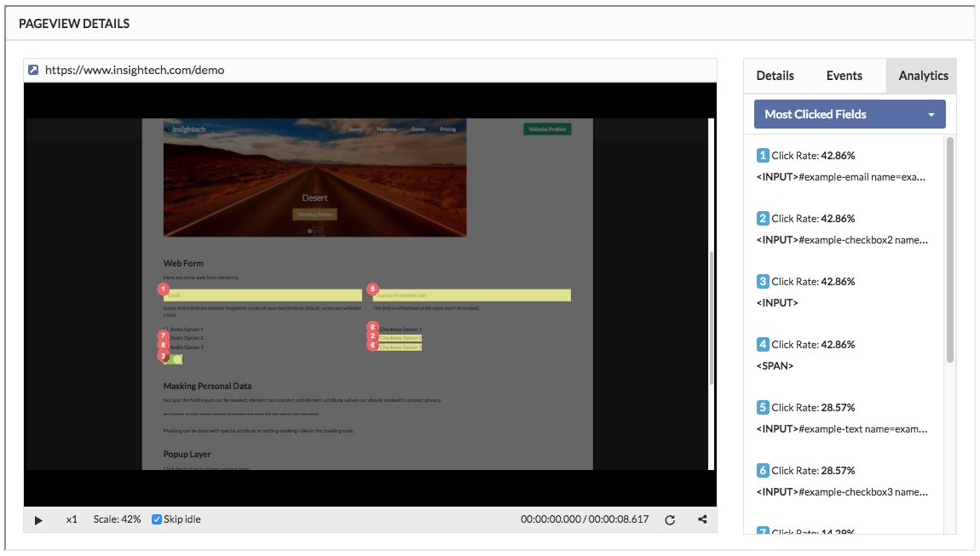The height and width of the screenshot is (556, 980).
Task: Click the '<INPUT>#example-checkbox2 name...' text
Action: (842, 240)
